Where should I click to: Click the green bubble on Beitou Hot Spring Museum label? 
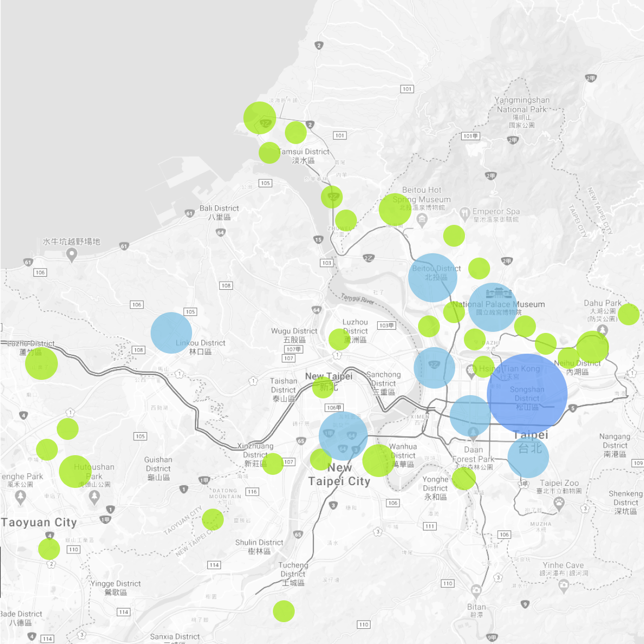395,210
